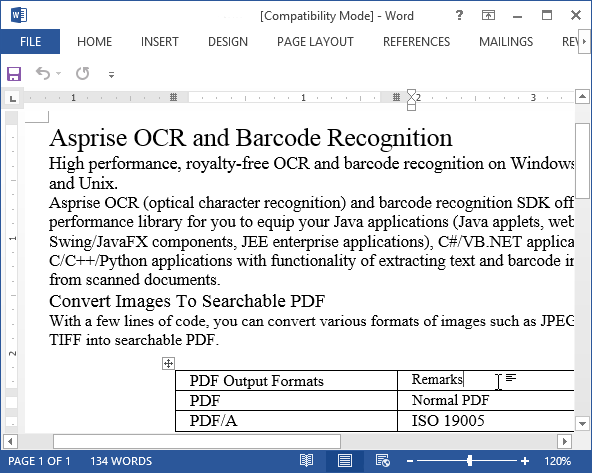This screenshot has height=473, width=592.
Task: Open word count via 134 WORDS
Action: click(x=121, y=461)
